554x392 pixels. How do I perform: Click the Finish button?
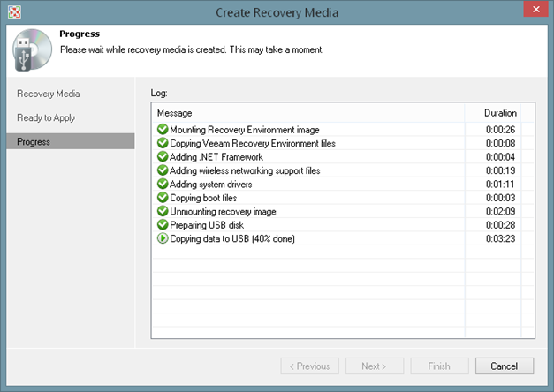438,366
